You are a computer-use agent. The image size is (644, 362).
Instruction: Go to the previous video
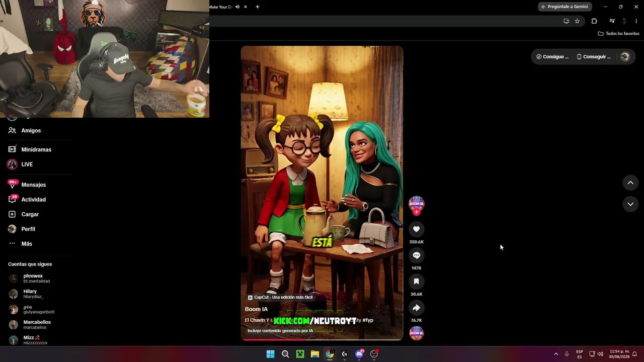[630, 183]
